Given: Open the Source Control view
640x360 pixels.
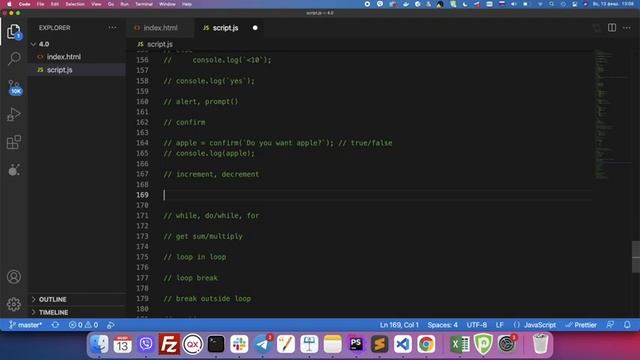Looking at the screenshot, I should pos(14,87).
